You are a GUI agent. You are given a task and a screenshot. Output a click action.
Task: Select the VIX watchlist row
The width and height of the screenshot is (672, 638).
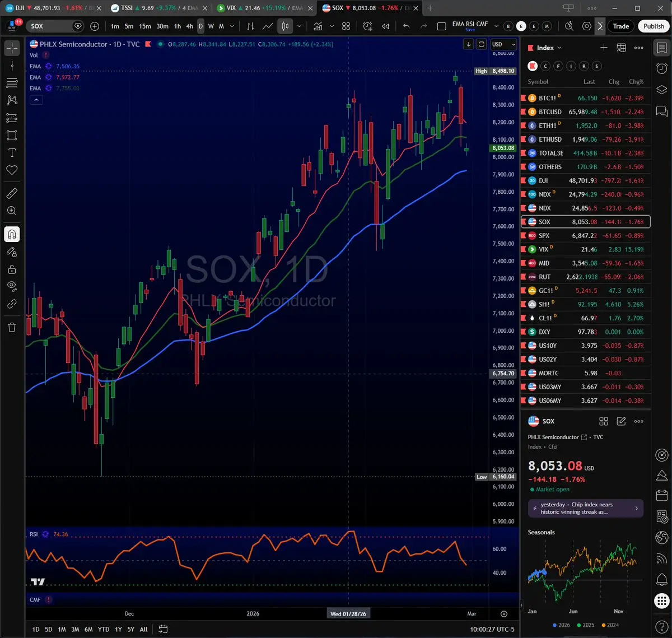click(x=586, y=249)
